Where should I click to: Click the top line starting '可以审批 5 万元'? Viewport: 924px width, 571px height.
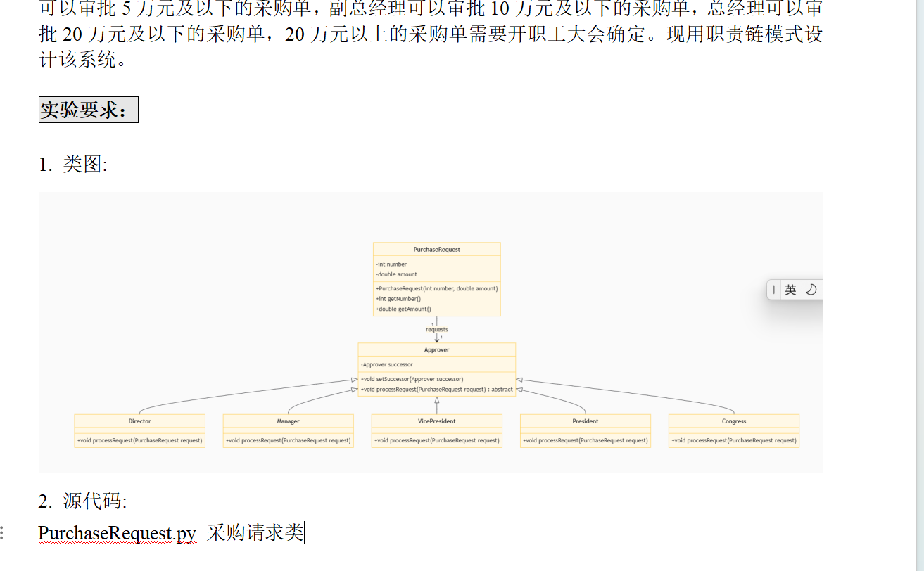coord(431,8)
